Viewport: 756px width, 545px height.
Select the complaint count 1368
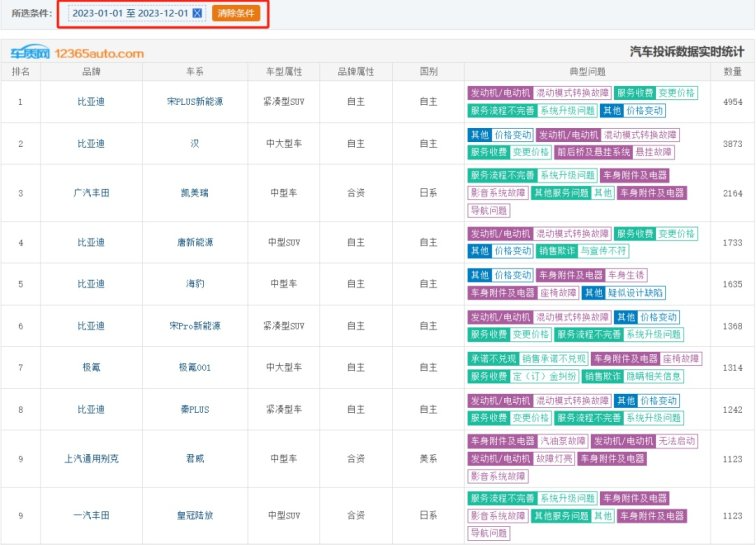tap(732, 326)
